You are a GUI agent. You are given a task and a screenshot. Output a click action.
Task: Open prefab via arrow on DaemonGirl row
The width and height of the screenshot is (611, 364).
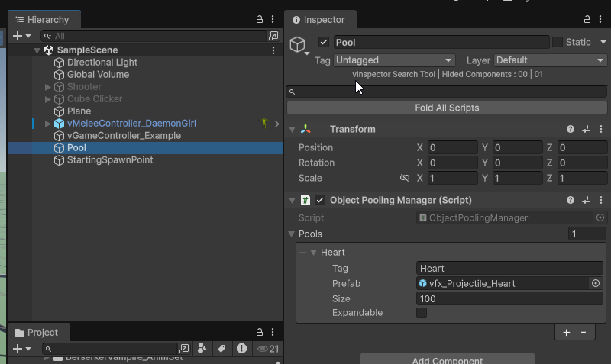(276, 124)
